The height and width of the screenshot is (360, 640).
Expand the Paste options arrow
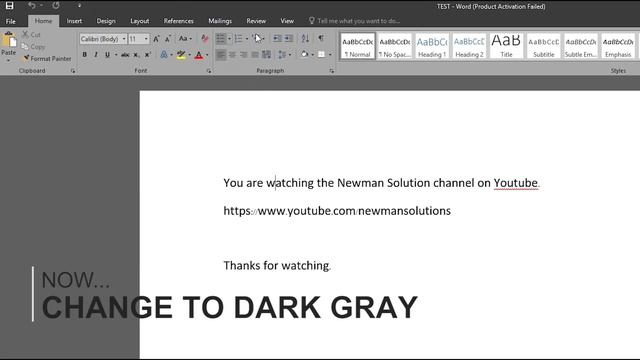9,60
